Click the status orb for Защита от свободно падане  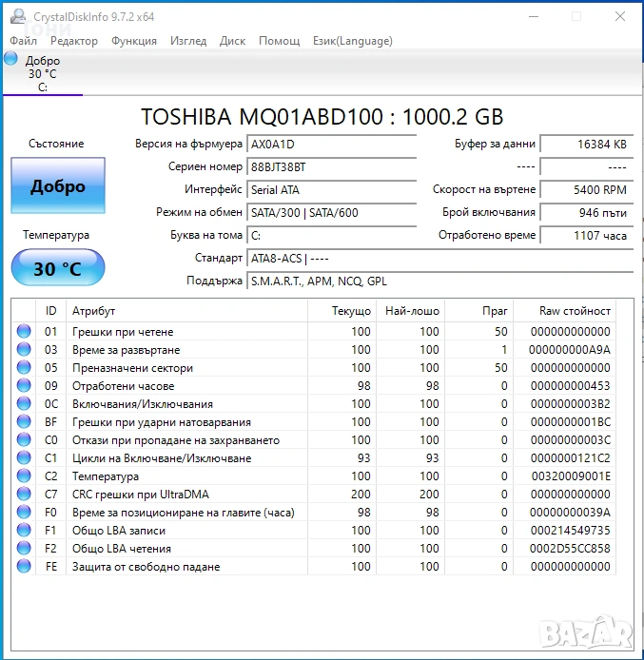click(x=24, y=567)
